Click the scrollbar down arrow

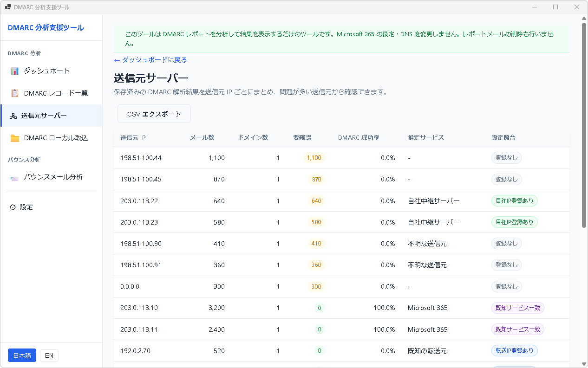pos(584,364)
